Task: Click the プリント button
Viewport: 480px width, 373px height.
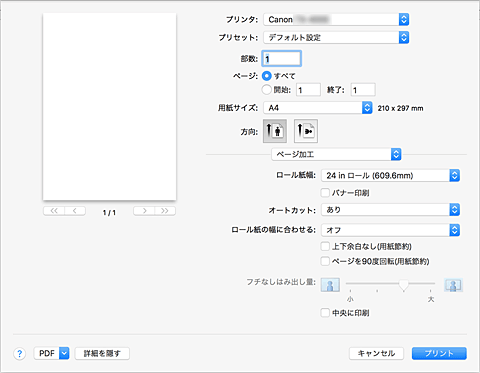Action: coord(439,353)
